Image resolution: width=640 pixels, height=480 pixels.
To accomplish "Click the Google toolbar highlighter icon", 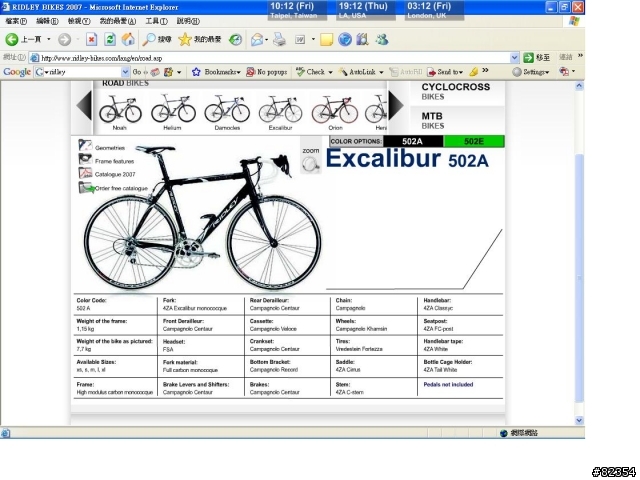I will click(x=473, y=72).
